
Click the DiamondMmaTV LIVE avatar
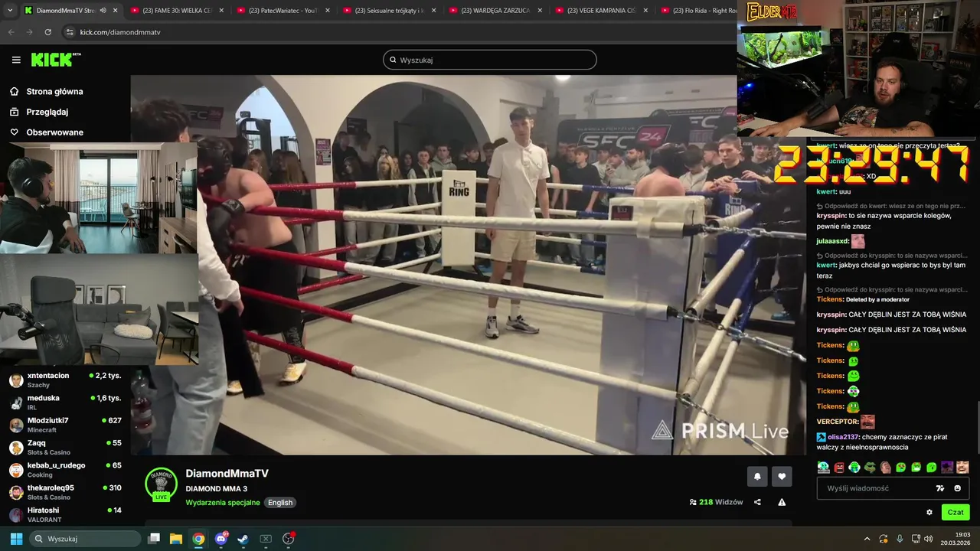tap(161, 484)
